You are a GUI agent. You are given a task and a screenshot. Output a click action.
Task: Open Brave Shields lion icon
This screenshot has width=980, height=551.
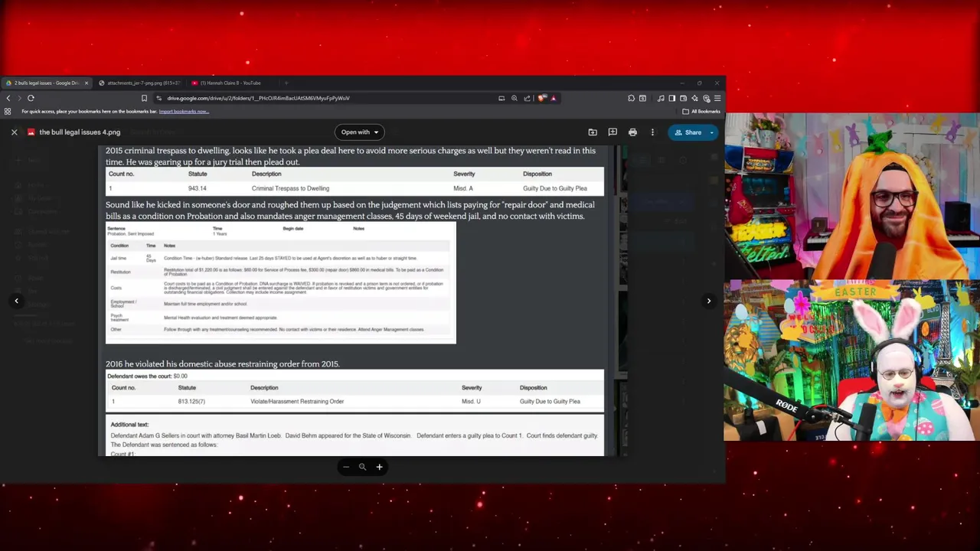[542, 98]
